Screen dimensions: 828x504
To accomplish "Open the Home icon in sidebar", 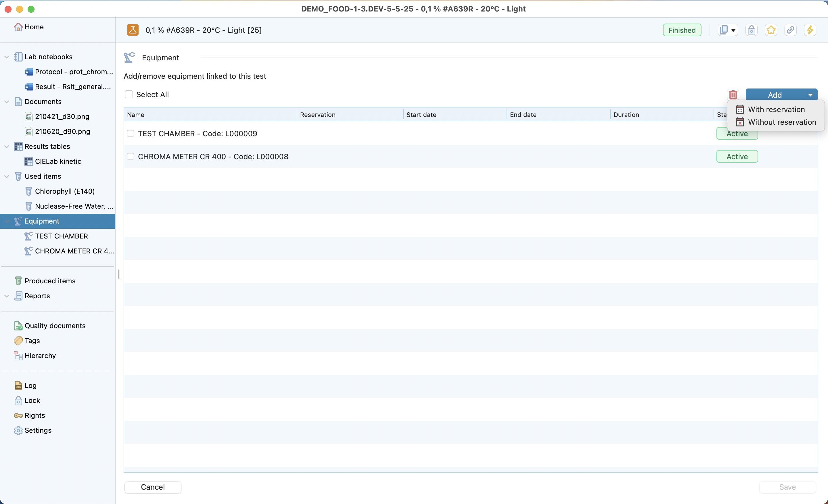I will click(18, 27).
